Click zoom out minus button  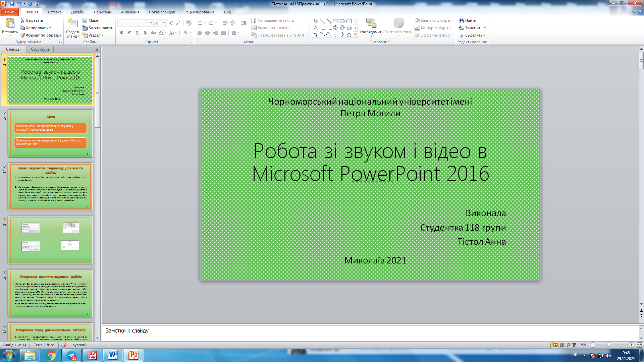coord(593,345)
